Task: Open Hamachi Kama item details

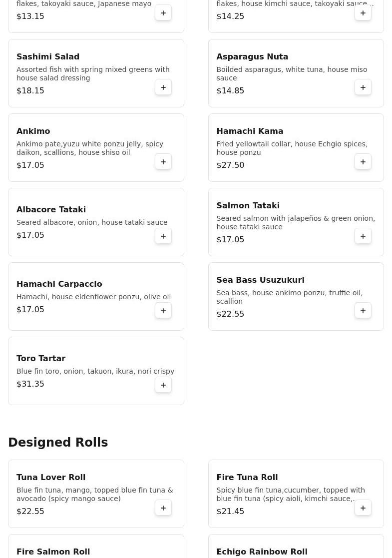Action: pos(250,131)
